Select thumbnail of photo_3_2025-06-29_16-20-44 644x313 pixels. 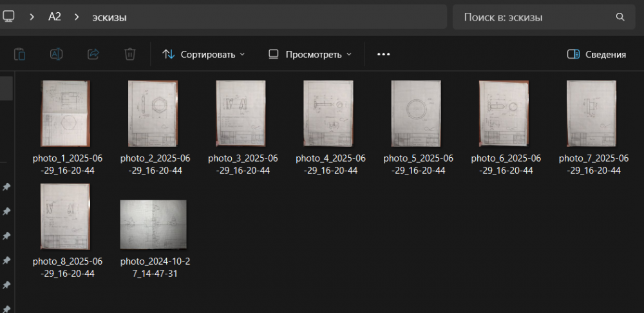coord(241,113)
